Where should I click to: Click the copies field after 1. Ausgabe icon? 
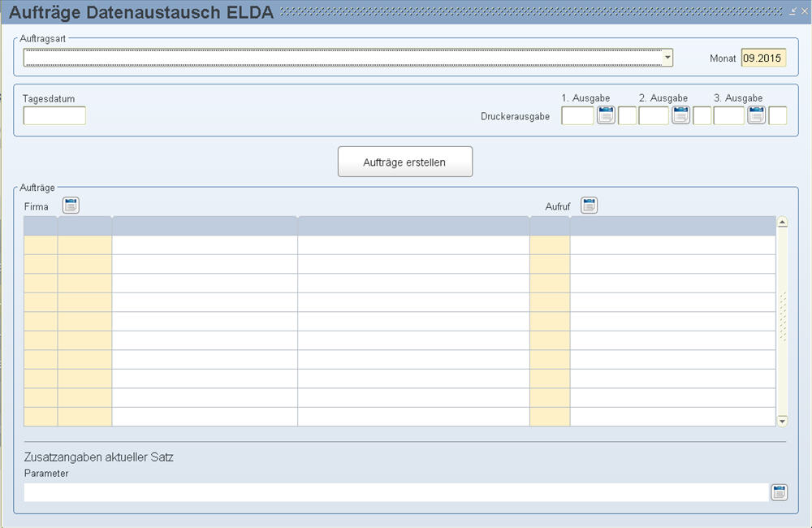tap(627, 115)
